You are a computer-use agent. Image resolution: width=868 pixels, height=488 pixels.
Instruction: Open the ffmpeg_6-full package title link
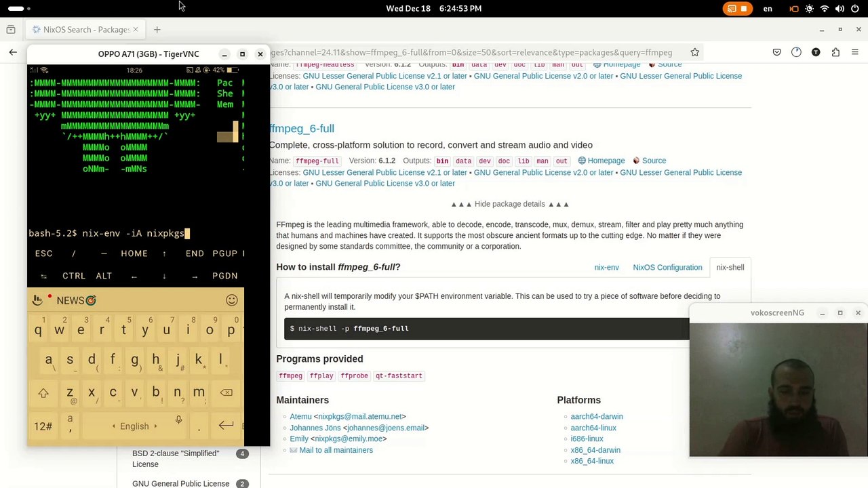pos(302,129)
